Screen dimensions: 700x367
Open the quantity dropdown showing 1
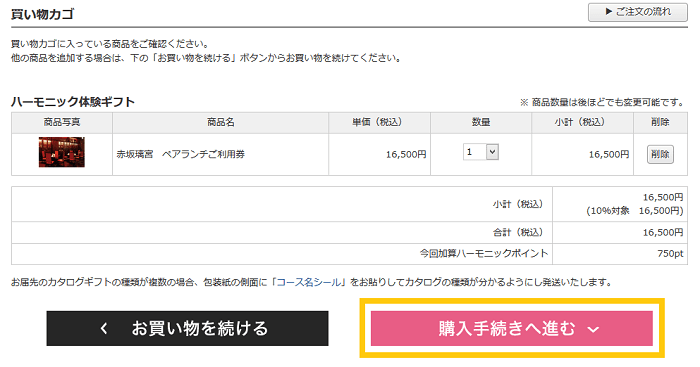click(x=480, y=152)
